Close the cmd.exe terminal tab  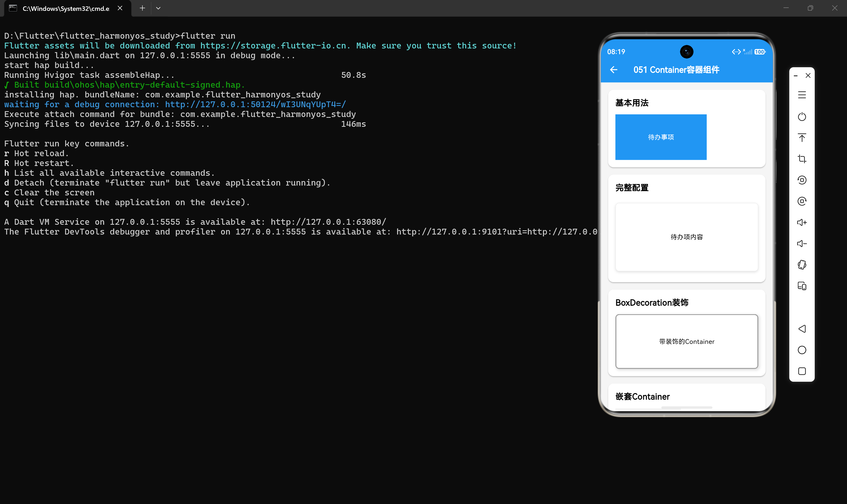click(120, 8)
